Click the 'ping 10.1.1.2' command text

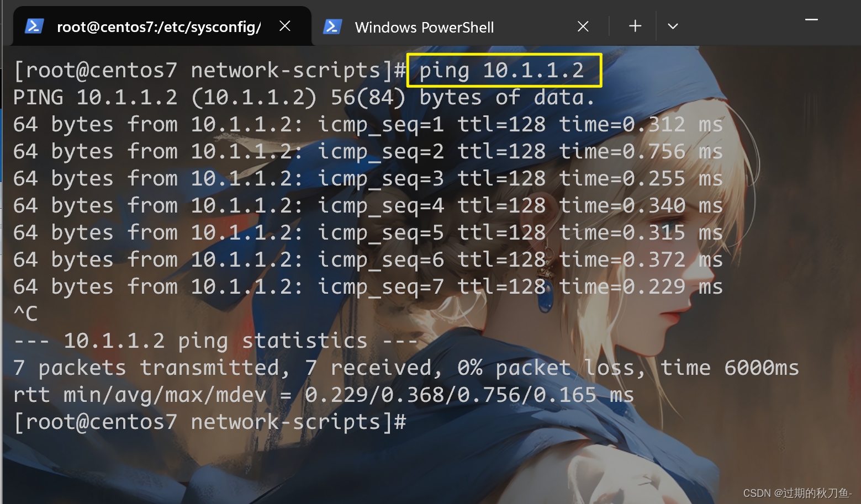(501, 71)
